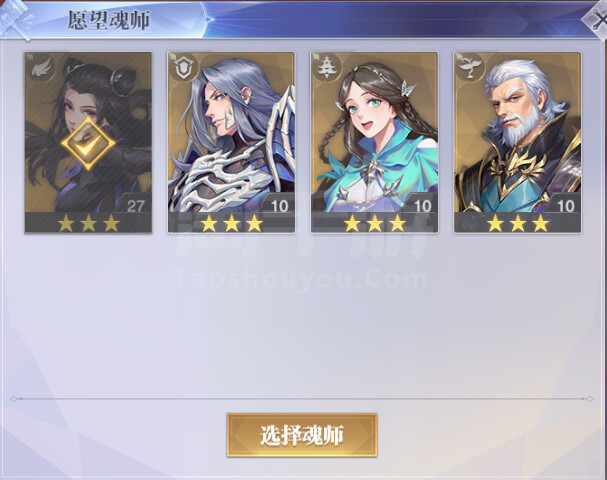607x480 pixels.
Task: Click the 选择魂师 button
Action: coord(302,435)
